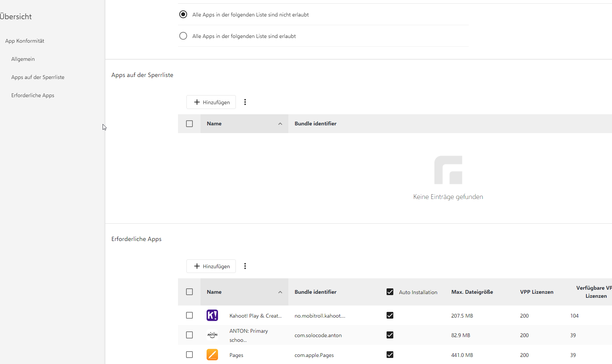Jump to Erforderliche Apps in sidebar
The height and width of the screenshot is (364, 612).
[33, 95]
